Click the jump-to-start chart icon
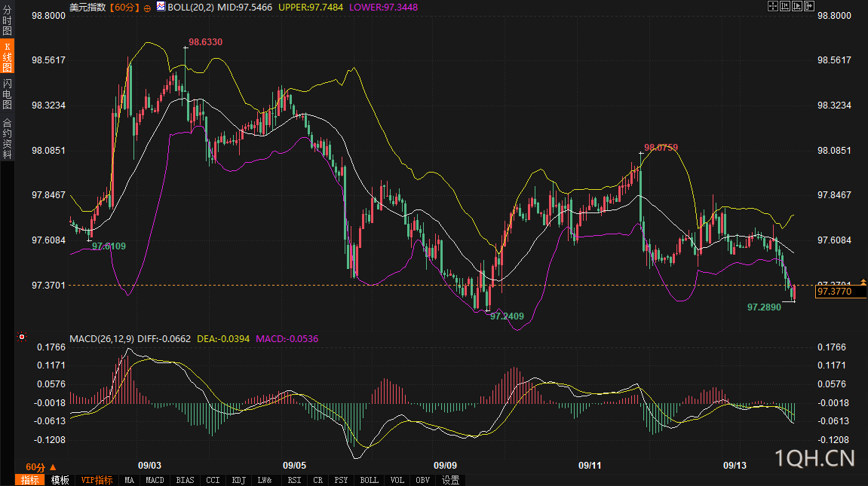868x486 pixels. click(784, 6)
